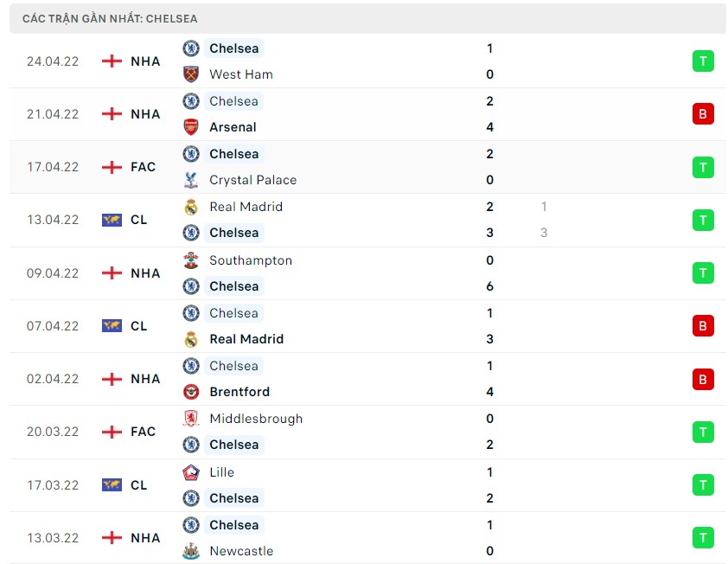Click the red B badge for Brentford match
The image size is (728, 564).
[x=703, y=379]
